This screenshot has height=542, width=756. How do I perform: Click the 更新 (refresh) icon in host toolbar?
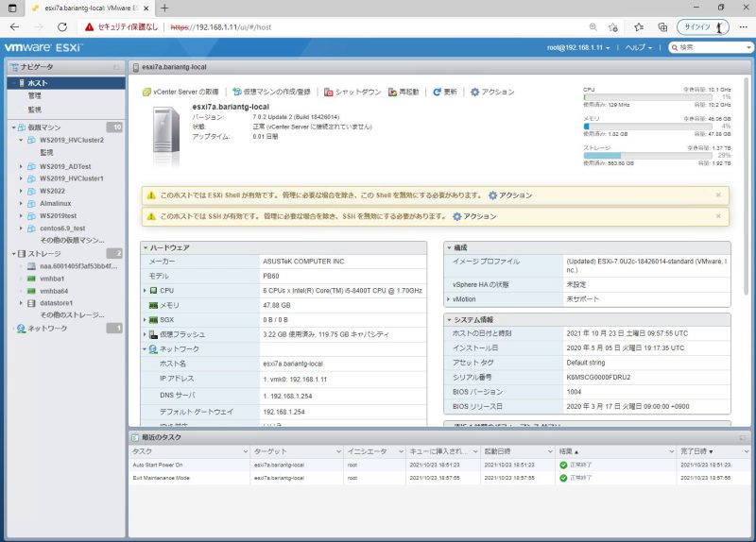pyautogui.click(x=437, y=92)
